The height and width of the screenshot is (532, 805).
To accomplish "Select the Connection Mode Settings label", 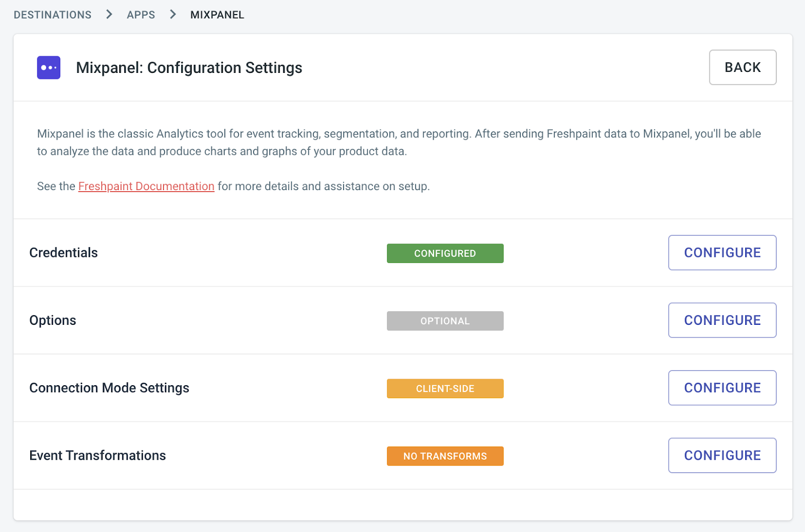I will (x=109, y=388).
